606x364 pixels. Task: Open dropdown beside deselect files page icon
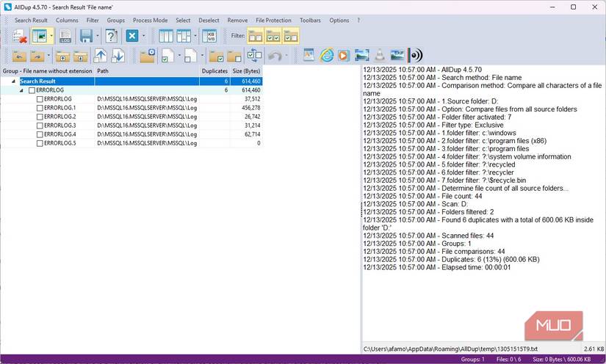[202, 56]
